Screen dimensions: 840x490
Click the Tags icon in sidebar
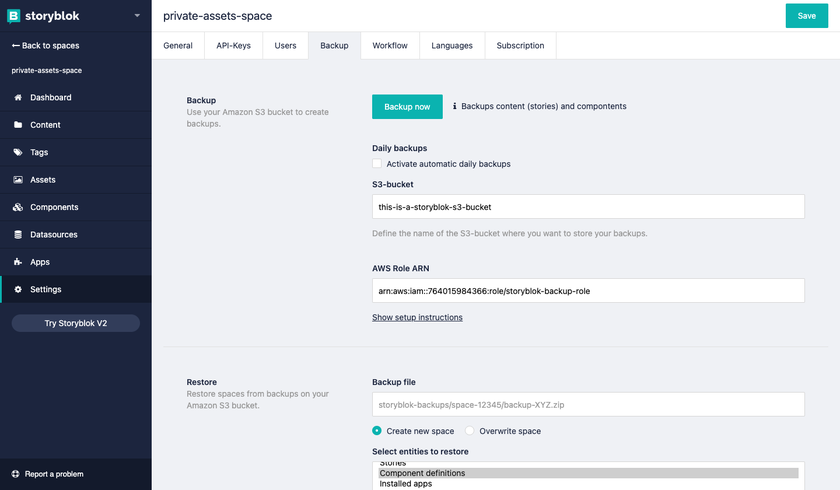[18, 152]
